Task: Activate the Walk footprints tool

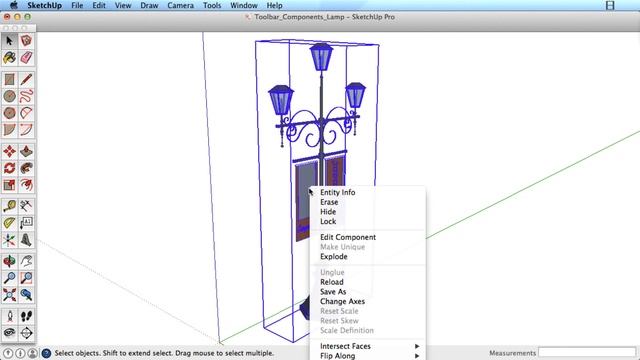Action: tap(27, 316)
